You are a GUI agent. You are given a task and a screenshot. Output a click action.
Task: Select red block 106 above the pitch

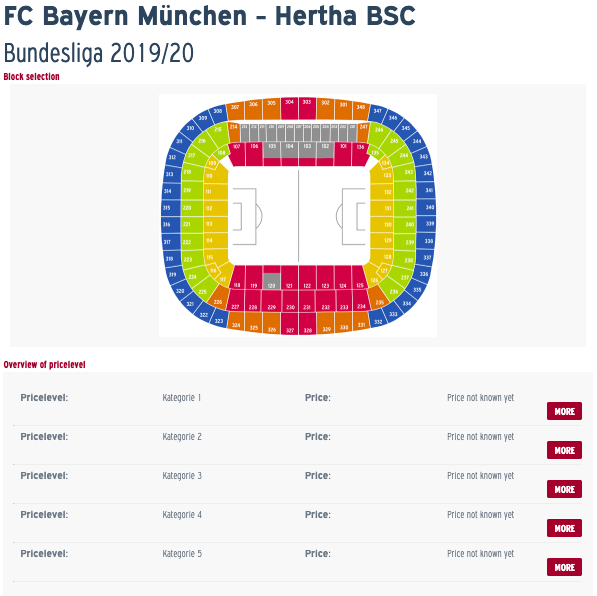click(x=254, y=153)
